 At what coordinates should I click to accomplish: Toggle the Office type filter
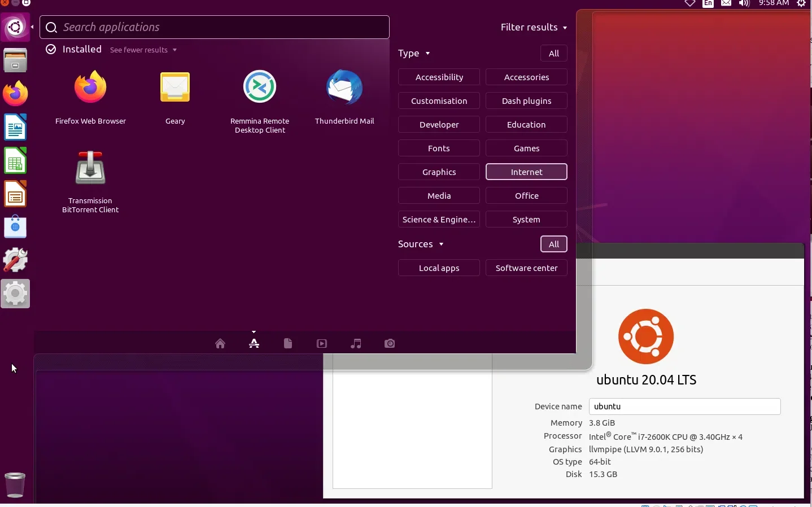527,196
